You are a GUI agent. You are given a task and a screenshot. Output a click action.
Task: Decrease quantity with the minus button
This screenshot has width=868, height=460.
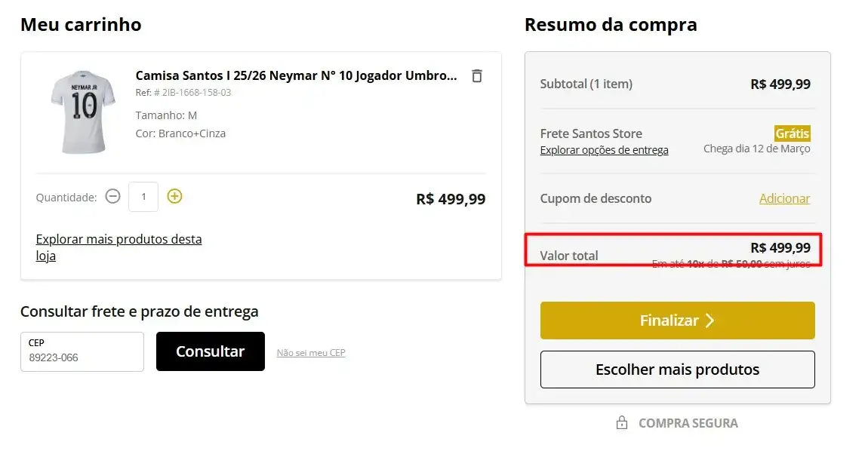pos(112,197)
